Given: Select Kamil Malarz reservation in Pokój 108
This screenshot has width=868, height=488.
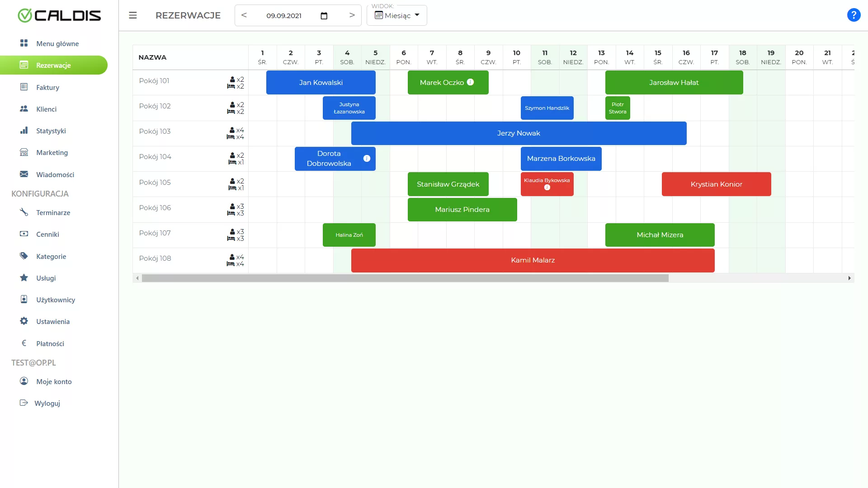Looking at the screenshot, I should click(x=533, y=260).
